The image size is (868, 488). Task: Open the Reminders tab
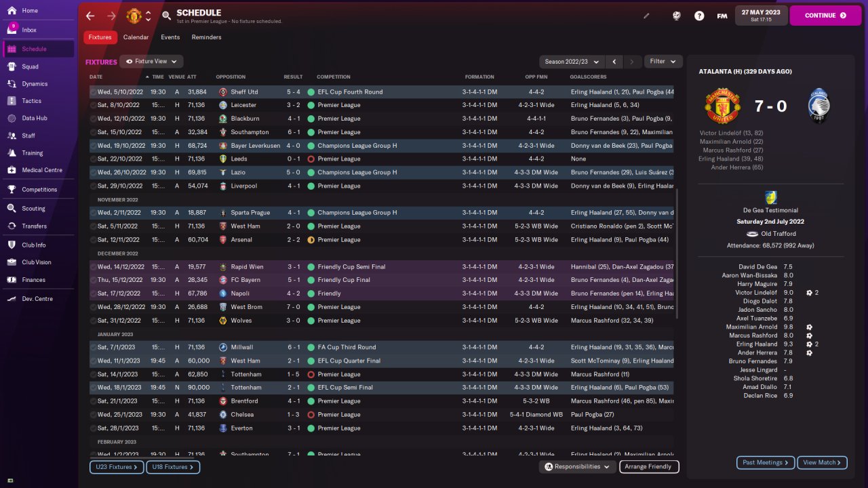207,37
